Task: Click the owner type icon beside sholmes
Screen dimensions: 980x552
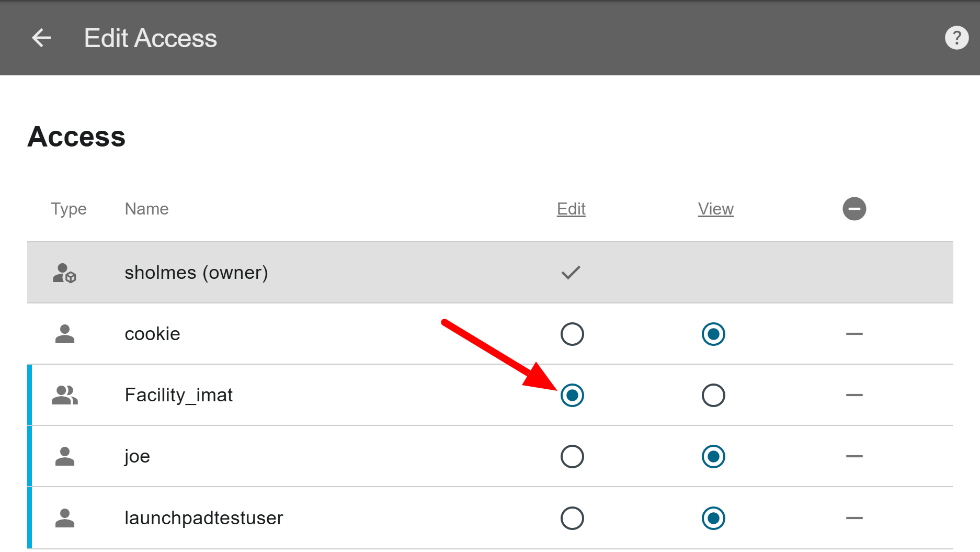Action: click(x=64, y=272)
